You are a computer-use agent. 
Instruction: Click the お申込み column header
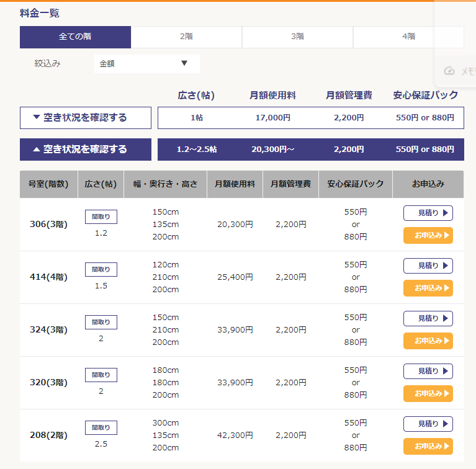(x=428, y=184)
